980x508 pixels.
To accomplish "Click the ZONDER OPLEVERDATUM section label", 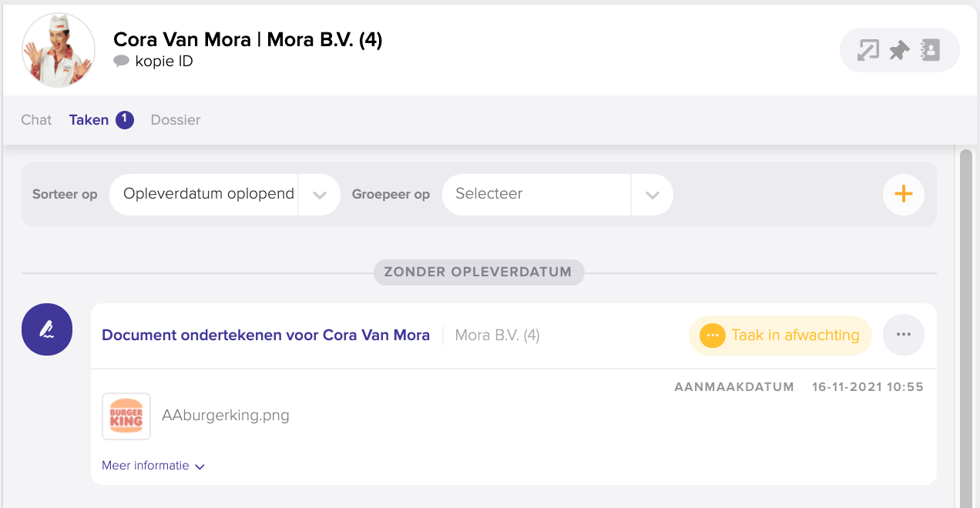I will click(x=478, y=272).
